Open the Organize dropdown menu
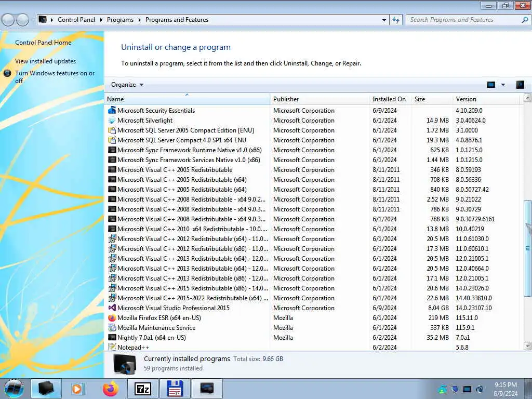The height and width of the screenshot is (399, 532). [127, 85]
